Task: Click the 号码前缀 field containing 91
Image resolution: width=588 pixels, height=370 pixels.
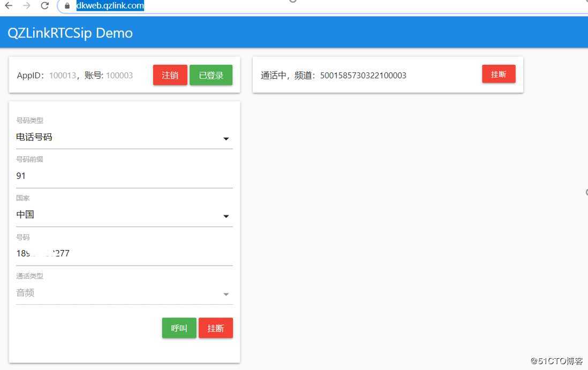Action: coord(124,176)
